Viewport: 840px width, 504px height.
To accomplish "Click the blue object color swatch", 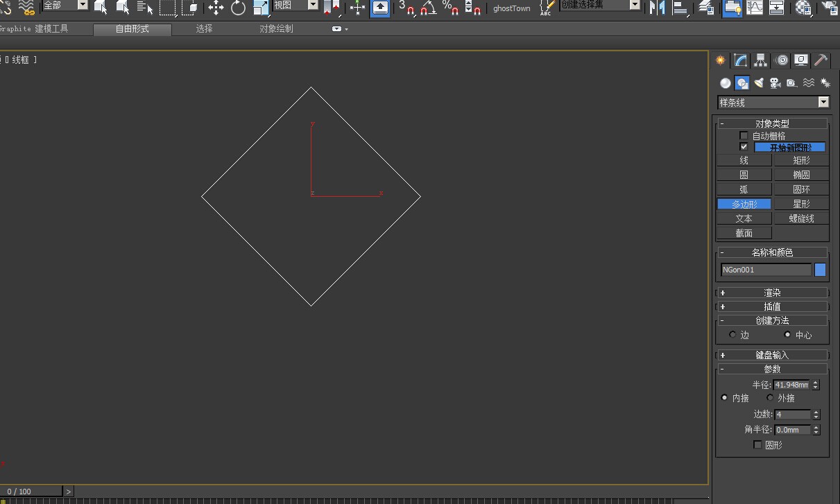I will pyautogui.click(x=820, y=270).
